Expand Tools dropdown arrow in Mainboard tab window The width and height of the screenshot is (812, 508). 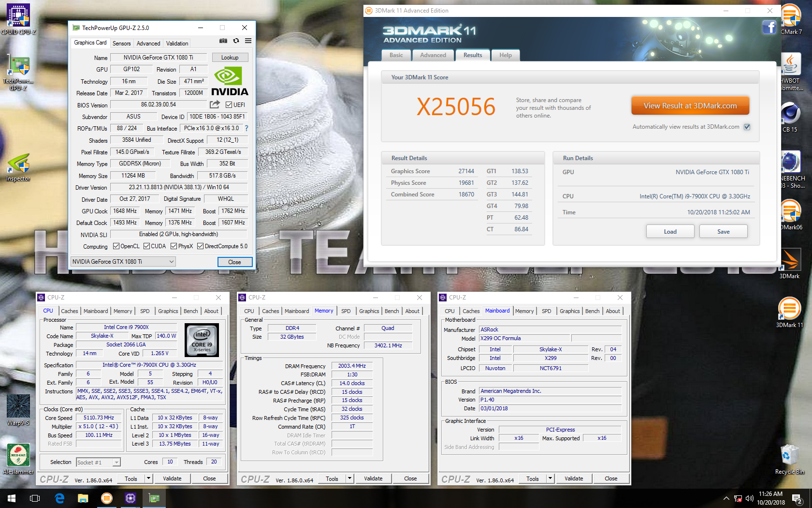(x=550, y=478)
